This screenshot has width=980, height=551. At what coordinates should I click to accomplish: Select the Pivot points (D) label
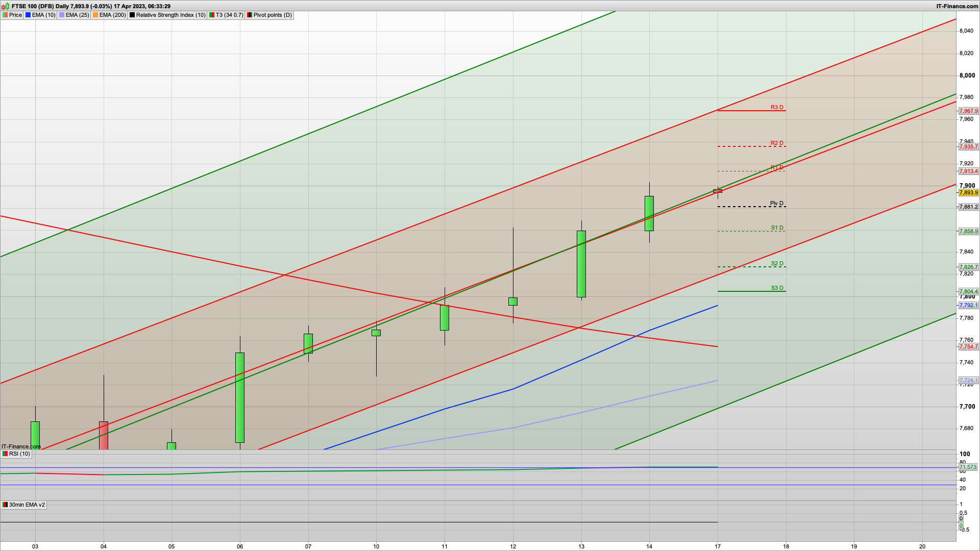pos(273,15)
